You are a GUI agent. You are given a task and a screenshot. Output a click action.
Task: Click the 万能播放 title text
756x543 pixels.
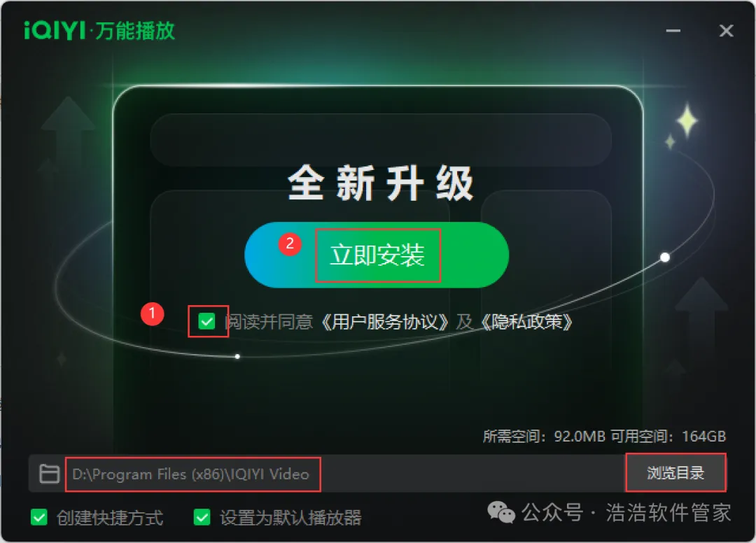pos(135,31)
